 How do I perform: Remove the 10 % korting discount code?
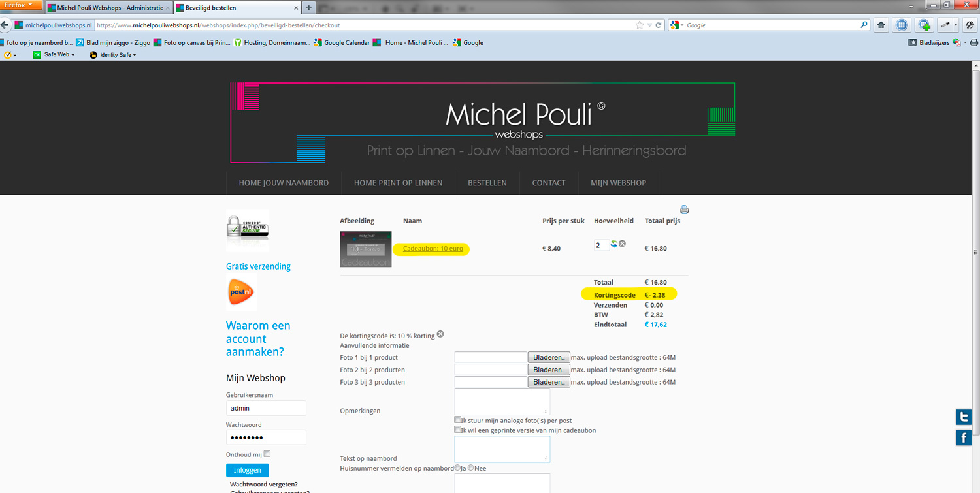tap(440, 334)
